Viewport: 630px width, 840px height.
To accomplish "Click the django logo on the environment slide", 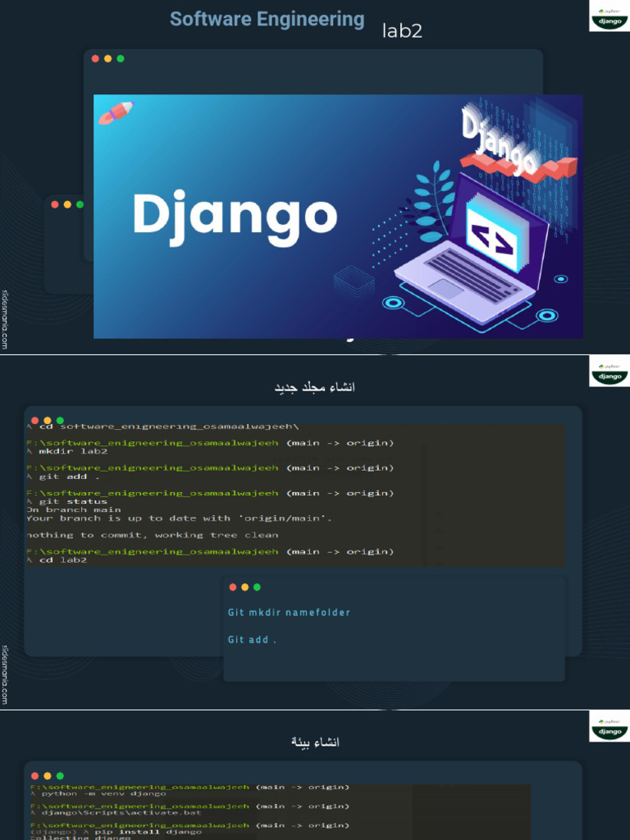I will coord(609,726).
